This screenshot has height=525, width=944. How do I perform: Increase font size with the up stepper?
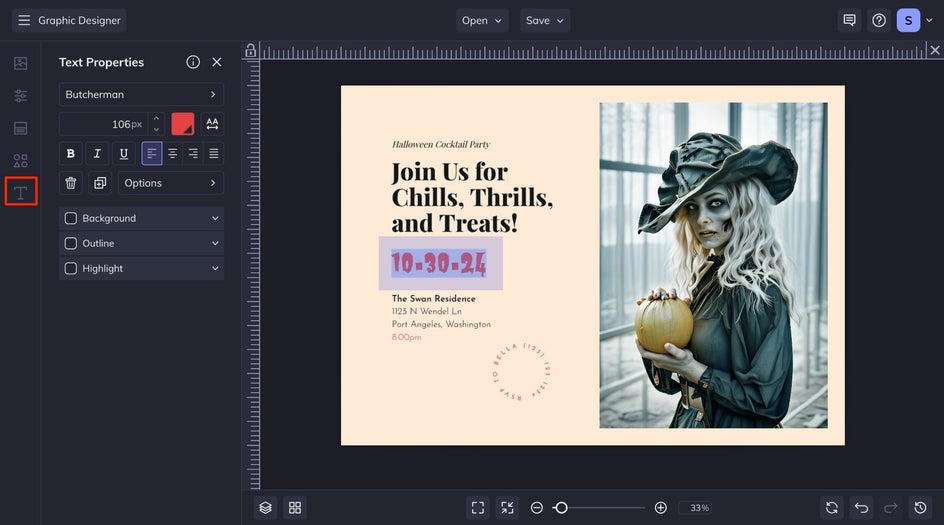tap(157, 119)
